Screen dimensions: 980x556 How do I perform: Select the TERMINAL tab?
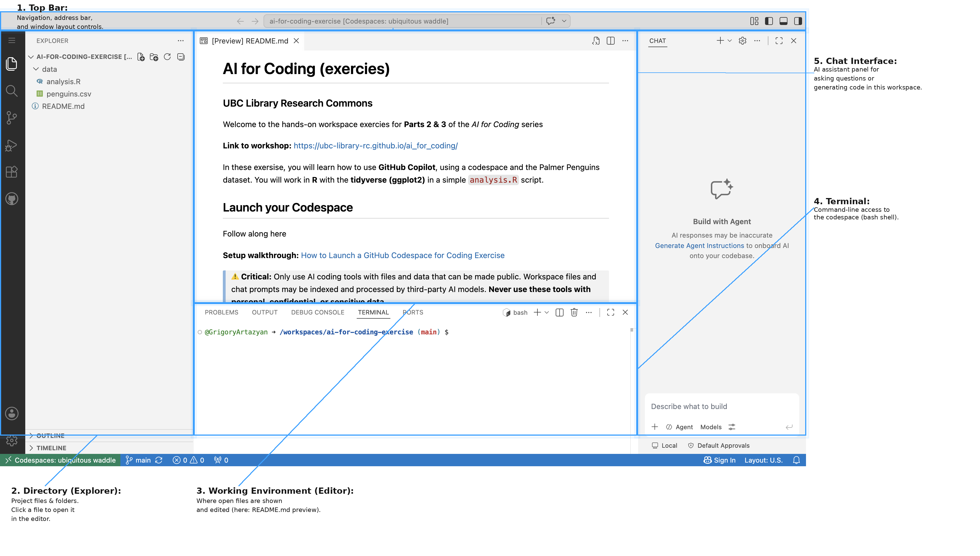373,313
